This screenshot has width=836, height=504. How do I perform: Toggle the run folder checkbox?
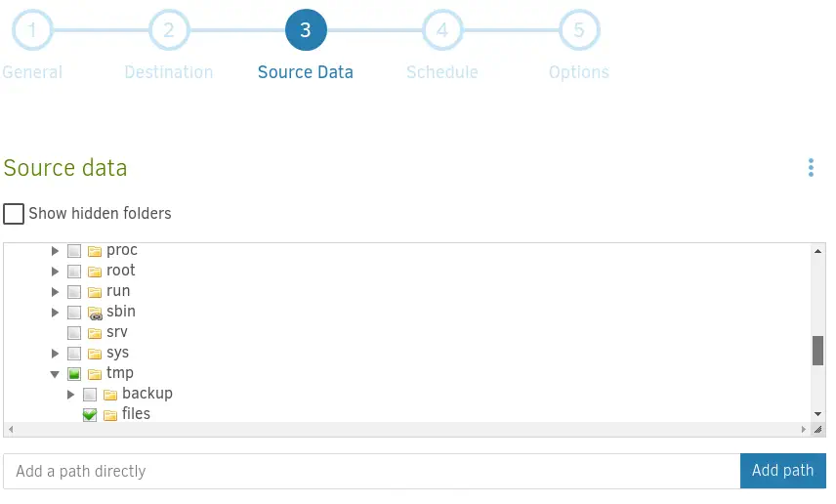(74, 292)
